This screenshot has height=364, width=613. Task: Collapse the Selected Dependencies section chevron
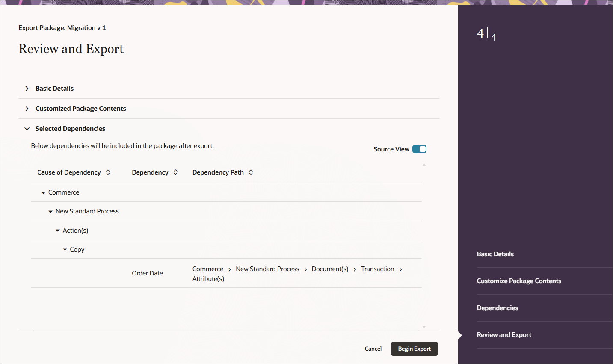pos(27,129)
